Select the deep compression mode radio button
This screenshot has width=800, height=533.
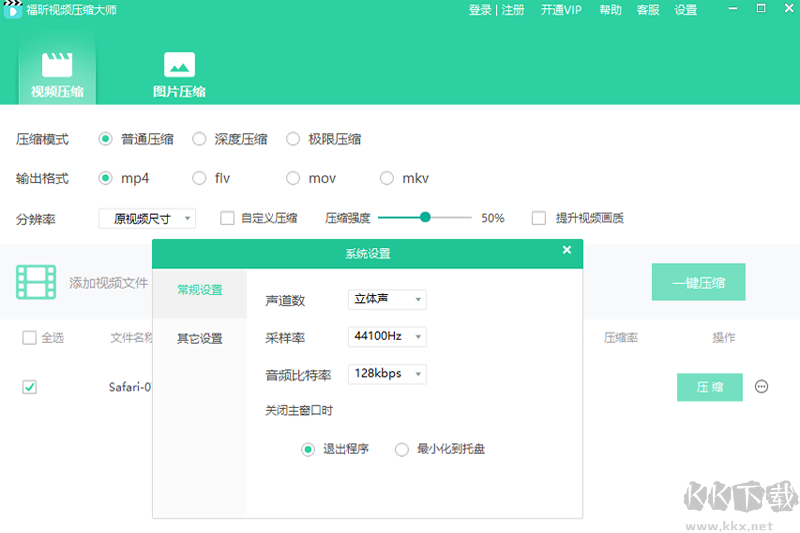[x=199, y=139]
